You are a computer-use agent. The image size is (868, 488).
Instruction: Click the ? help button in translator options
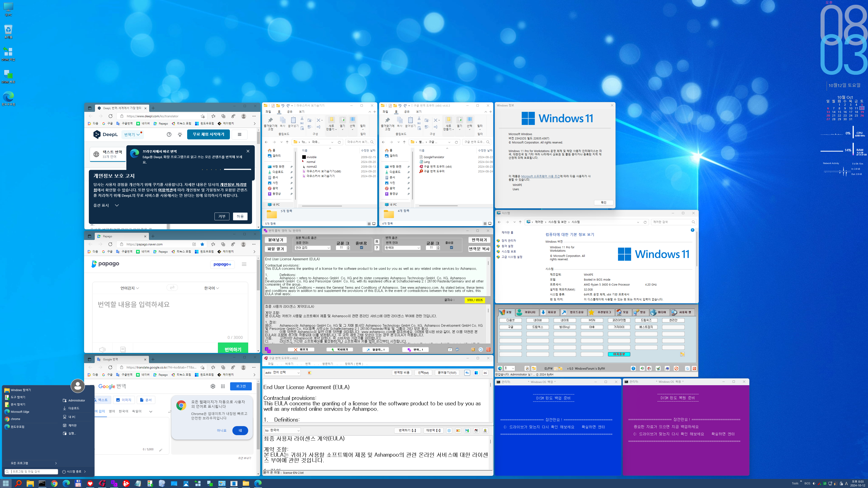tap(377, 248)
